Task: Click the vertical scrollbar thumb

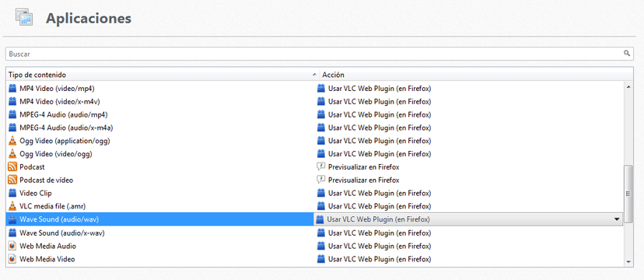Action: [628, 194]
